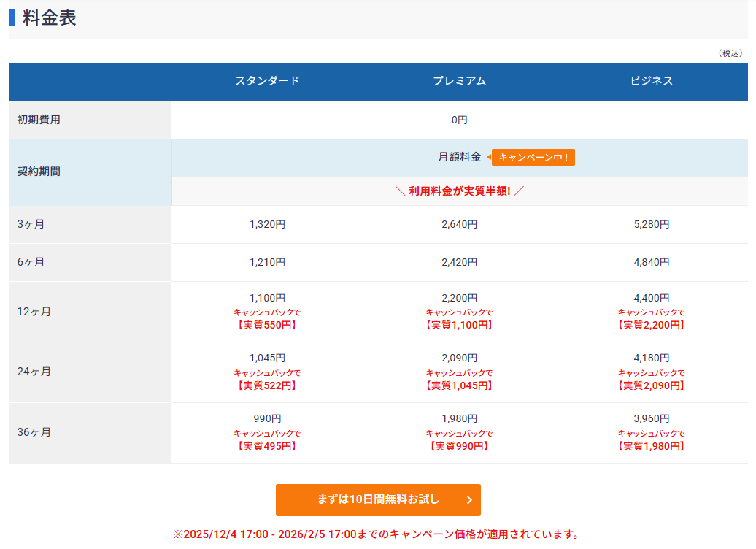The height and width of the screenshot is (549, 756).
Task: Select the スタンダード column header
Action: (x=267, y=81)
